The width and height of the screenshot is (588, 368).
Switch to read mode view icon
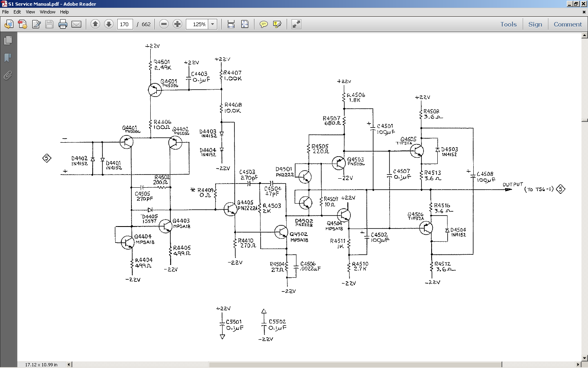click(x=296, y=25)
